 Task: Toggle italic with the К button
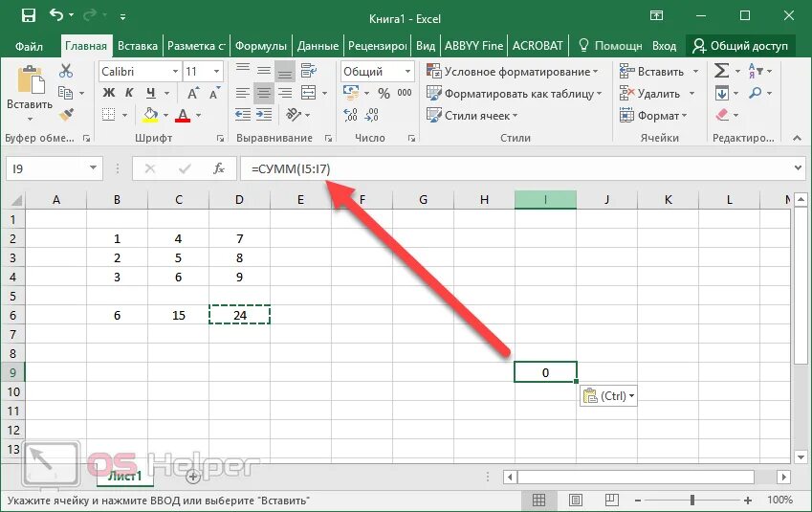(x=129, y=93)
